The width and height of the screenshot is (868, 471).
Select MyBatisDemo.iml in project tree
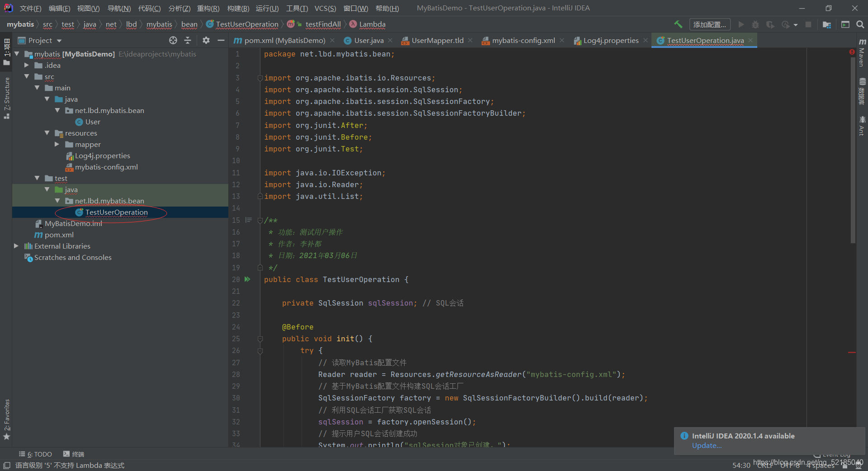point(73,223)
